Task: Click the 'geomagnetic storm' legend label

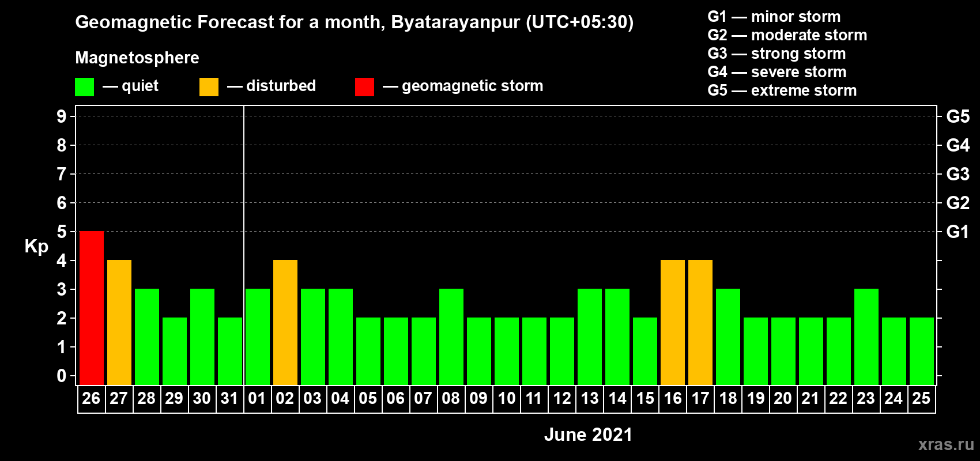Action: (472, 86)
